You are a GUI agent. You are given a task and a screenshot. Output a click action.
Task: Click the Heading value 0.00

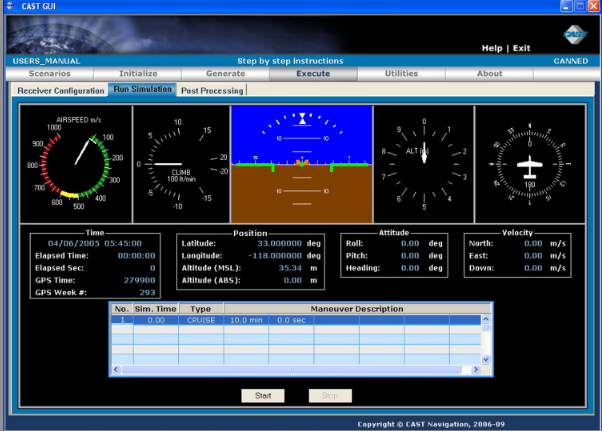point(410,268)
